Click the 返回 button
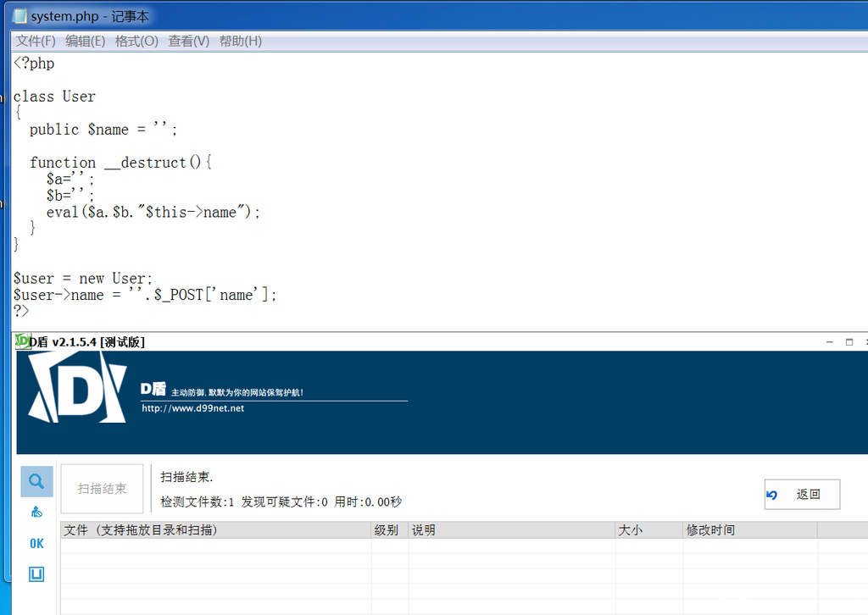Image resolution: width=868 pixels, height=615 pixels. [x=802, y=494]
